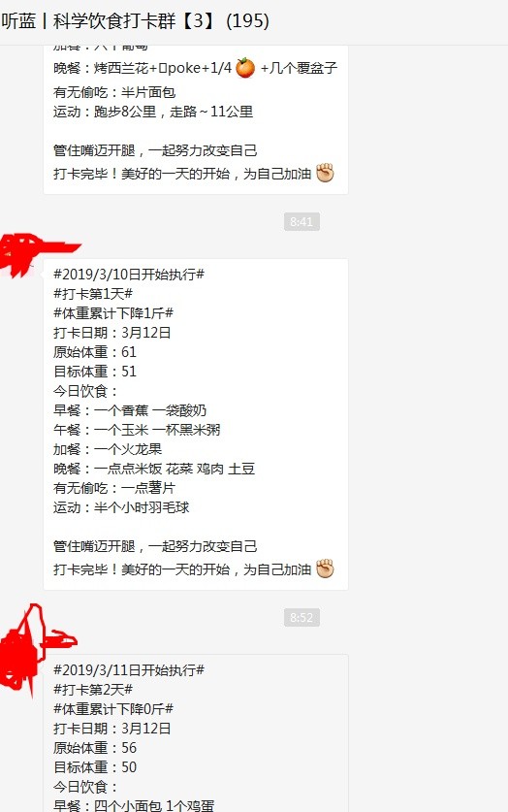Click the #体重累计下降0斤# line
Screen dimensions: 508x812
pyautogui.click(x=113, y=708)
